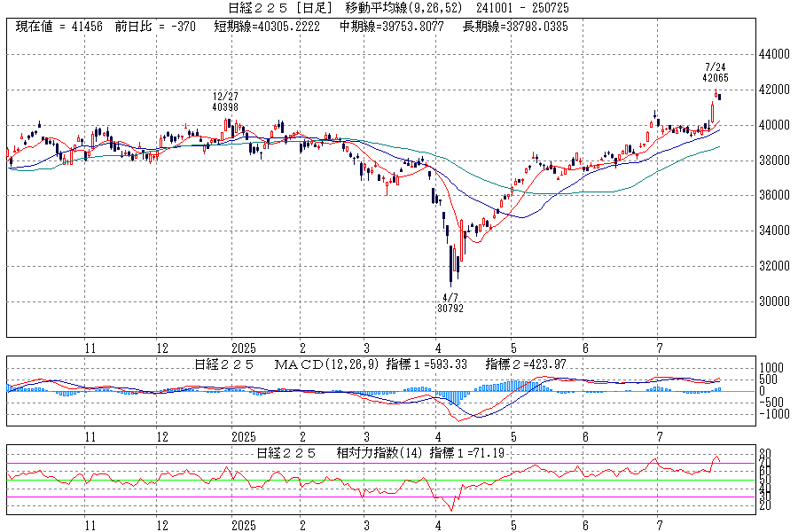Click the 長期線 moving average value

pos(516,27)
